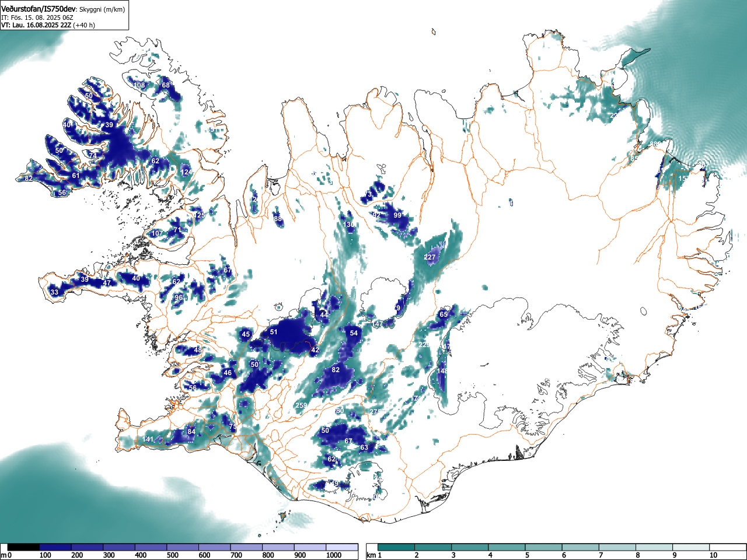The image size is (747, 560).
Task: Click the '141' visibility value on the map
Action: (x=148, y=439)
